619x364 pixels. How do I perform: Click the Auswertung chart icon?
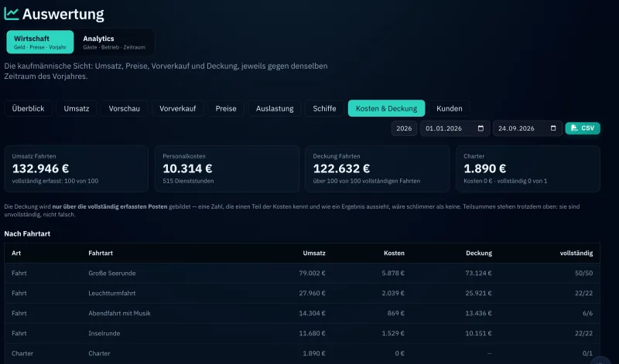tap(12, 14)
